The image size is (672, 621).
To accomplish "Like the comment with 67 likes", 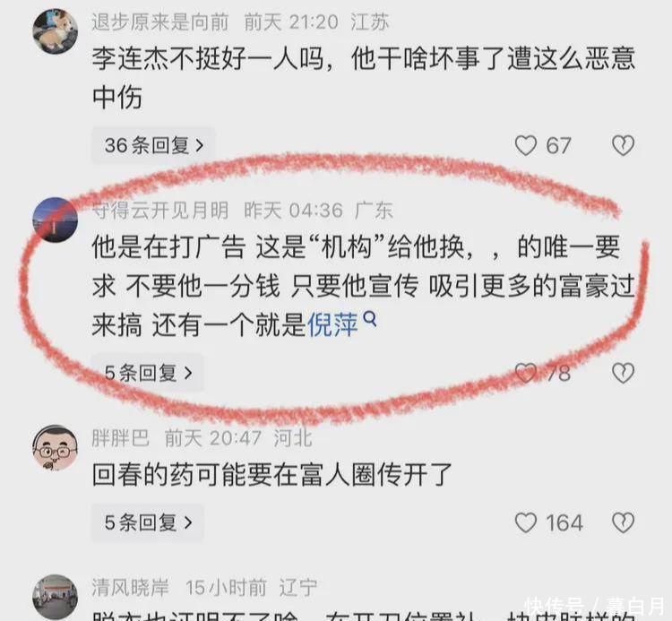I will [525, 145].
